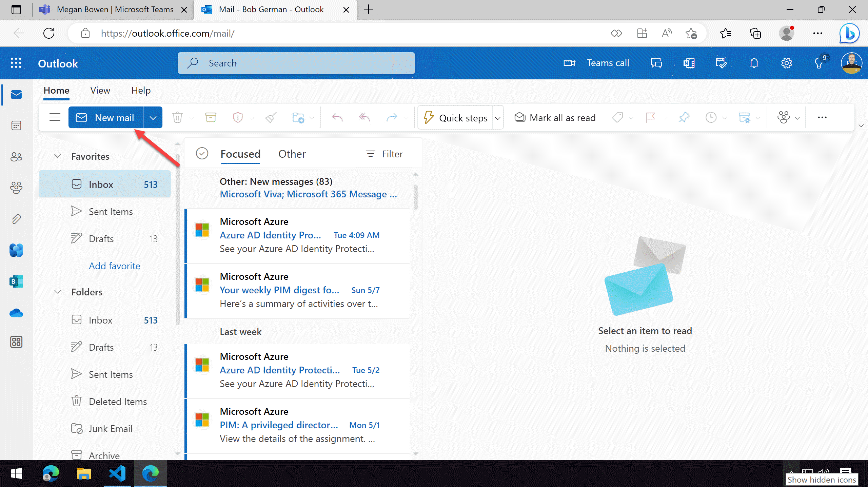Open People from the left app rail
Viewport: 868px width, 487px height.
[x=16, y=157]
